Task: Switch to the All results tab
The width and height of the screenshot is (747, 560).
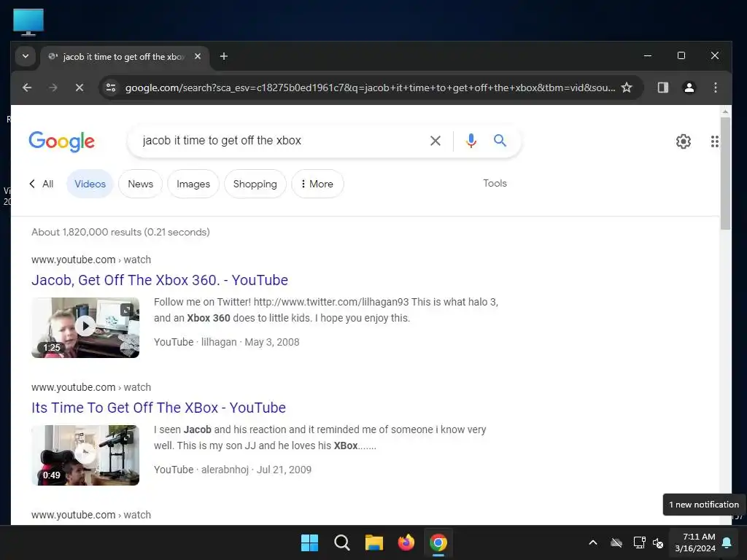Action: tap(42, 184)
